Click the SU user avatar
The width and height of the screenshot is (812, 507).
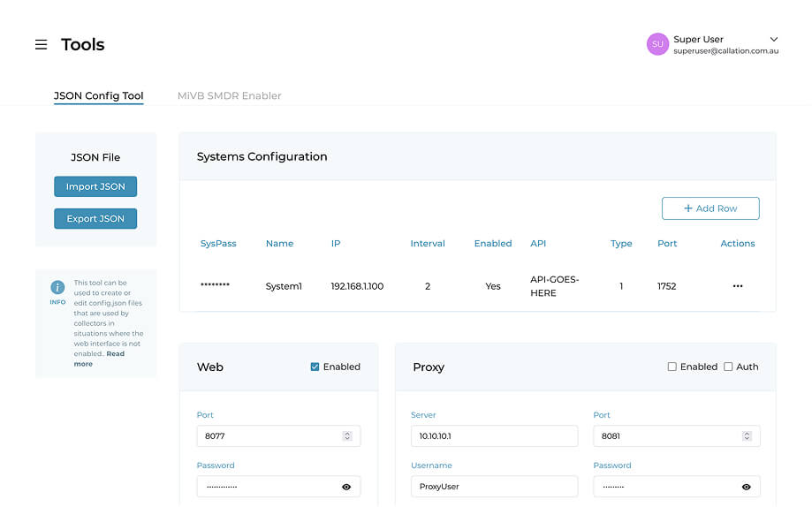coord(657,44)
